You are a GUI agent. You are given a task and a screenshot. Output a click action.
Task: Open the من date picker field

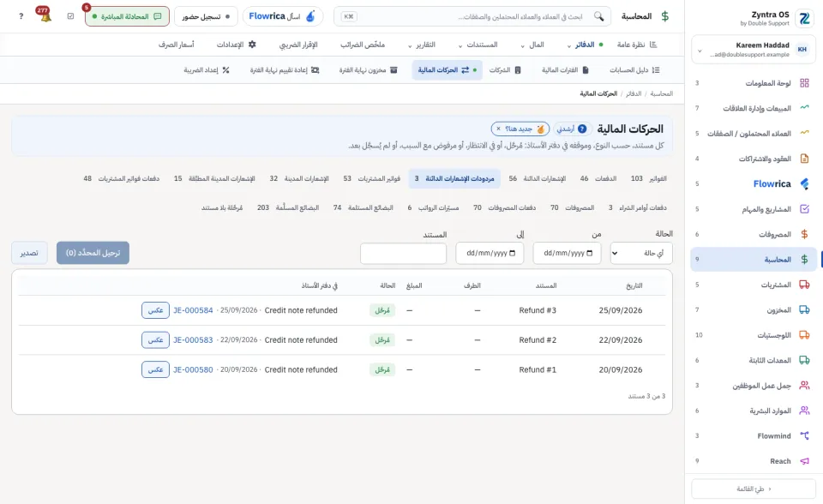point(567,253)
